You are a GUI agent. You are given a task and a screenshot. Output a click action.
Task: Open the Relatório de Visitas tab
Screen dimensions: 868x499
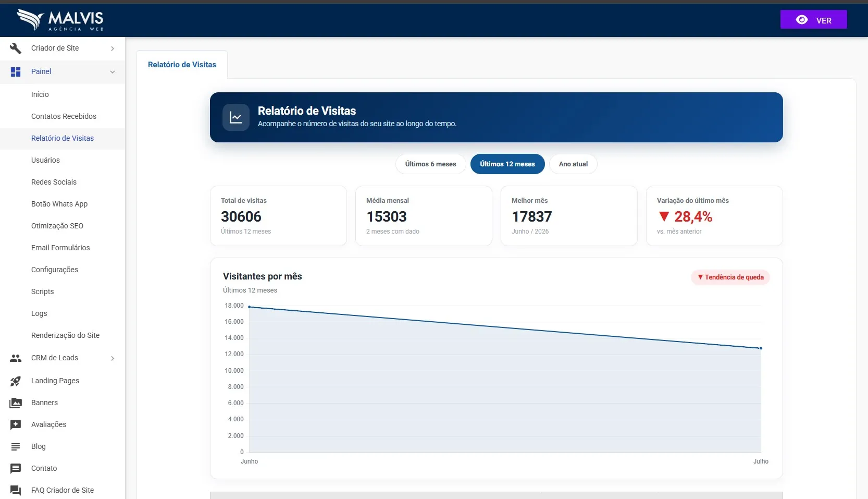pyautogui.click(x=182, y=65)
